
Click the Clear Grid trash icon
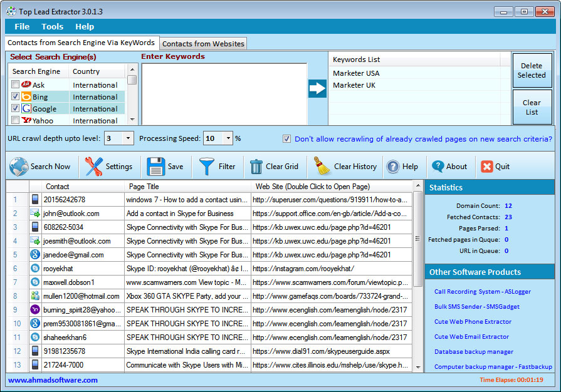(256, 167)
